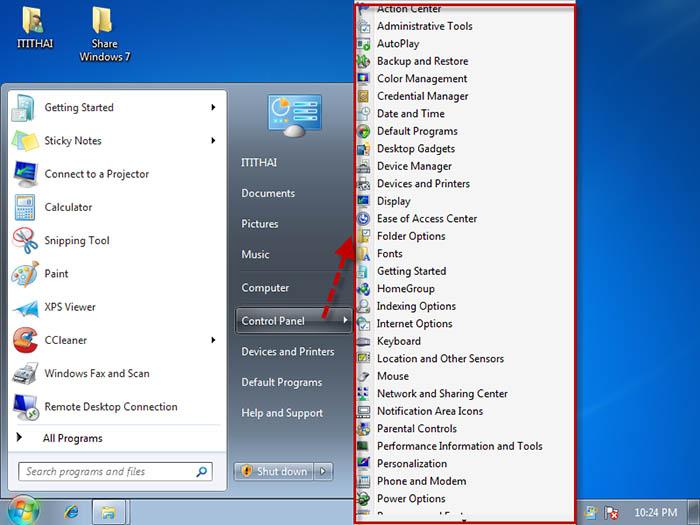Open the Share Windows 7 desktop folder

pyautogui.click(x=103, y=35)
